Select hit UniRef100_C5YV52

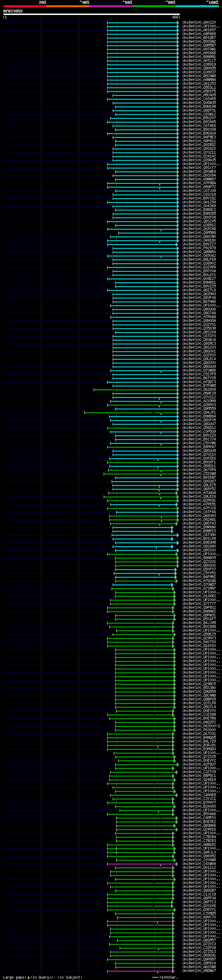pos(199,573)
